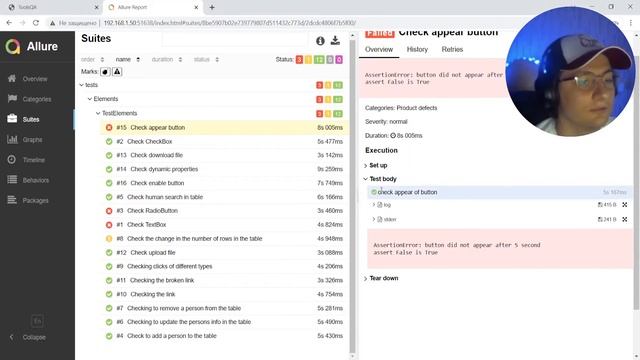640x360 pixels.
Task: Expand the stderr attachment
Action: (384, 220)
